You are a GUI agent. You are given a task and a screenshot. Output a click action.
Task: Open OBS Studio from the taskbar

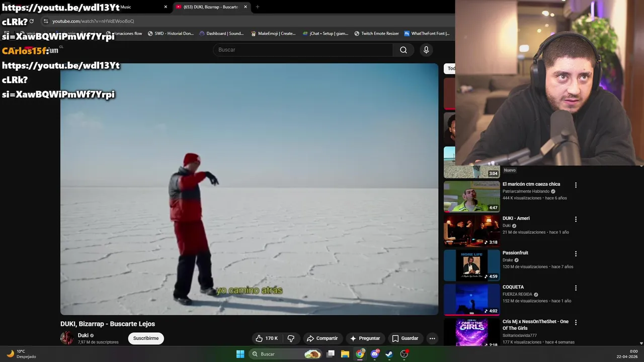pos(404,354)
